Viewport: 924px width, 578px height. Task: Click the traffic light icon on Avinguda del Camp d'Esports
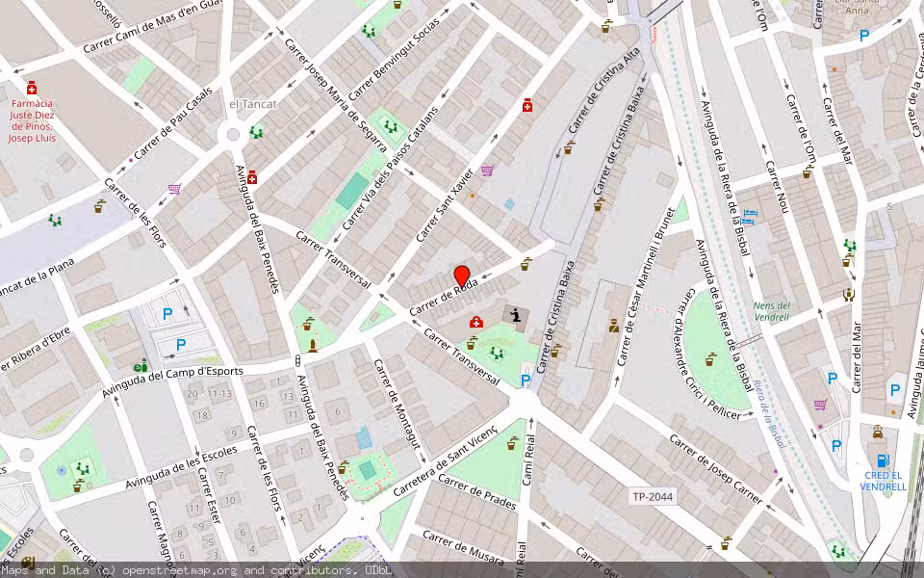[x=297, y=360]
